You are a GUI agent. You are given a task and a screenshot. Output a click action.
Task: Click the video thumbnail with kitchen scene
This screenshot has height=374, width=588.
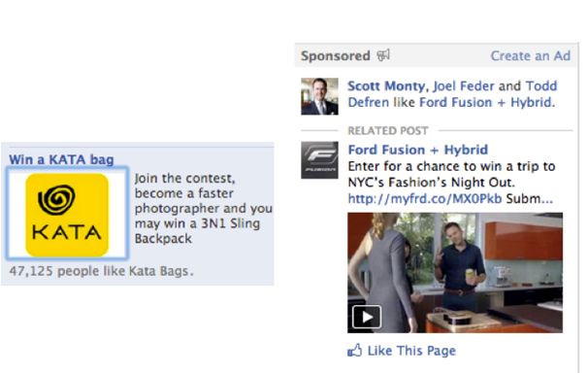[x=455, y=273]
